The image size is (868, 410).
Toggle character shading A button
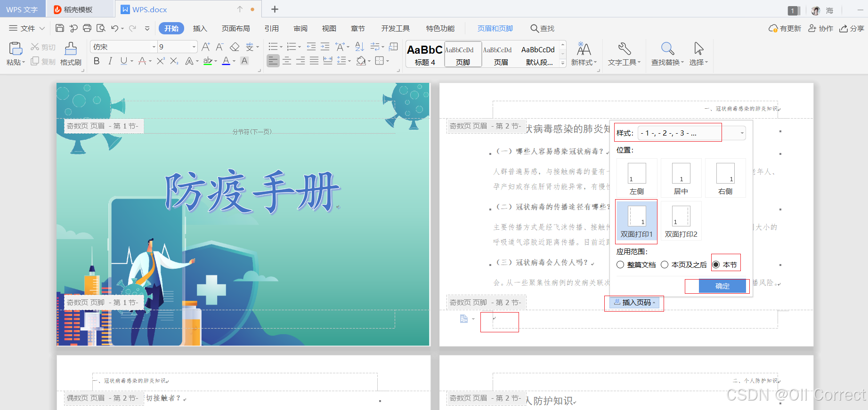coord(244,61)
